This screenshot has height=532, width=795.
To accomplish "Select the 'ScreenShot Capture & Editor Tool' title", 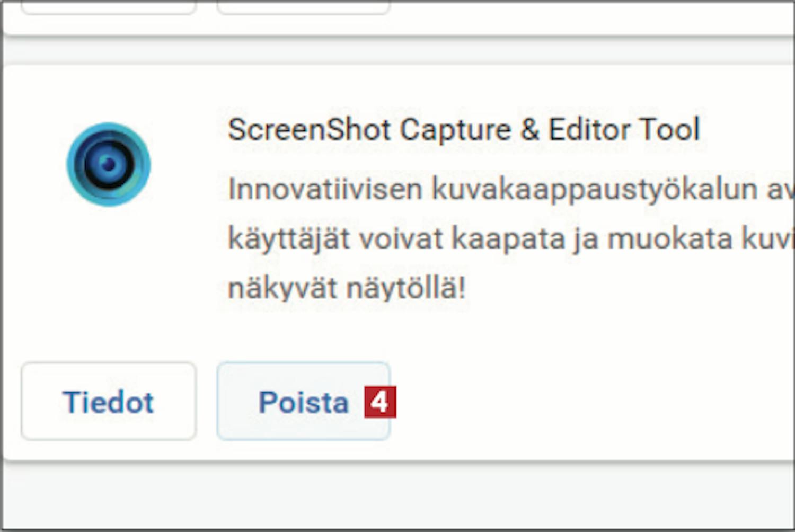I will click(x=464, y=130).
